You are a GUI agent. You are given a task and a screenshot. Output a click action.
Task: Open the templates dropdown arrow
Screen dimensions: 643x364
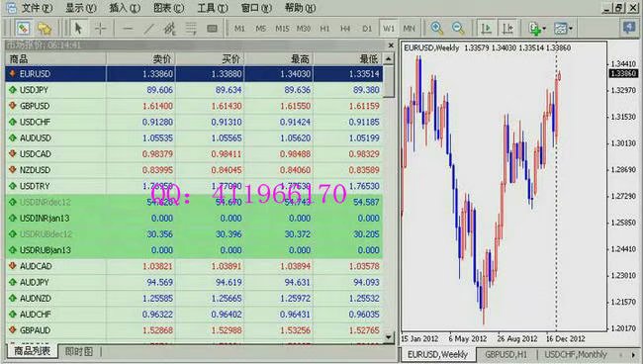tap(571, 29)
